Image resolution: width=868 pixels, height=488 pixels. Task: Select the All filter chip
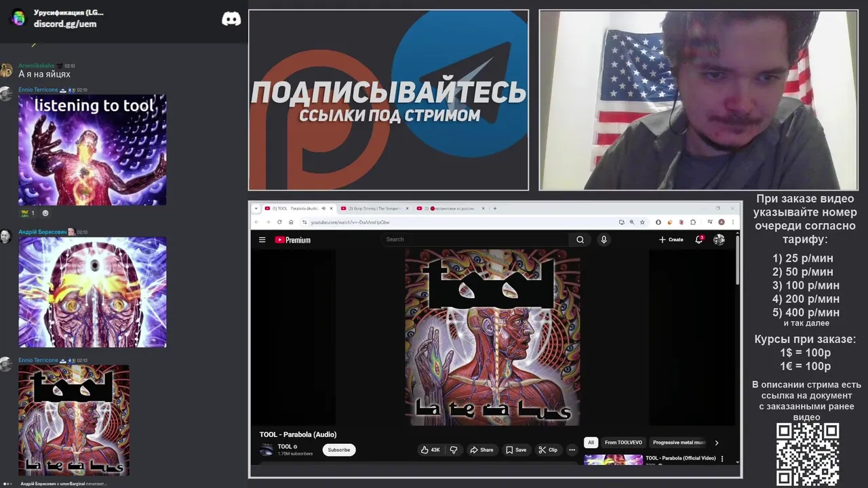tap(591, 443)
